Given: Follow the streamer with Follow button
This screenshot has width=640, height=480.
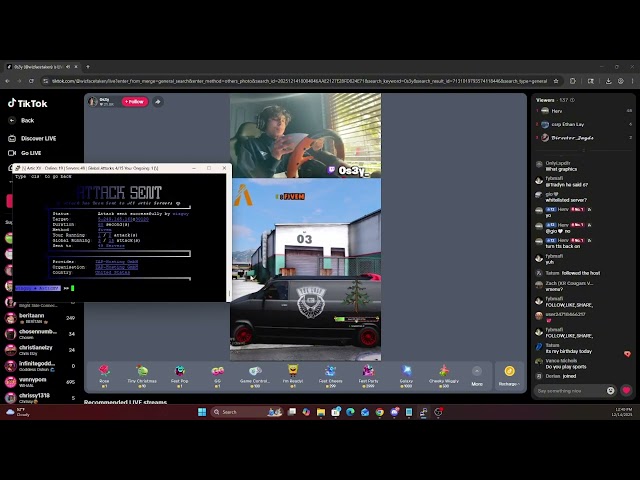Looking at the screenshot, I should (135, 102).
